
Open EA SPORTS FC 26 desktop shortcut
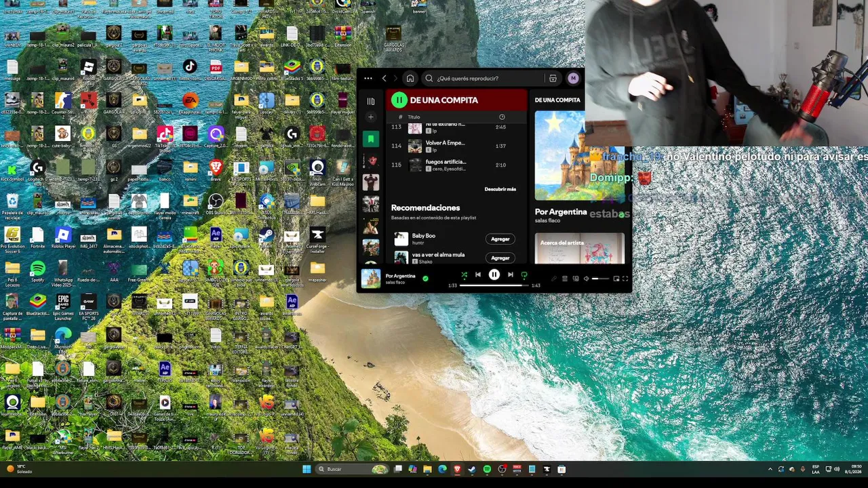(88, 305)
